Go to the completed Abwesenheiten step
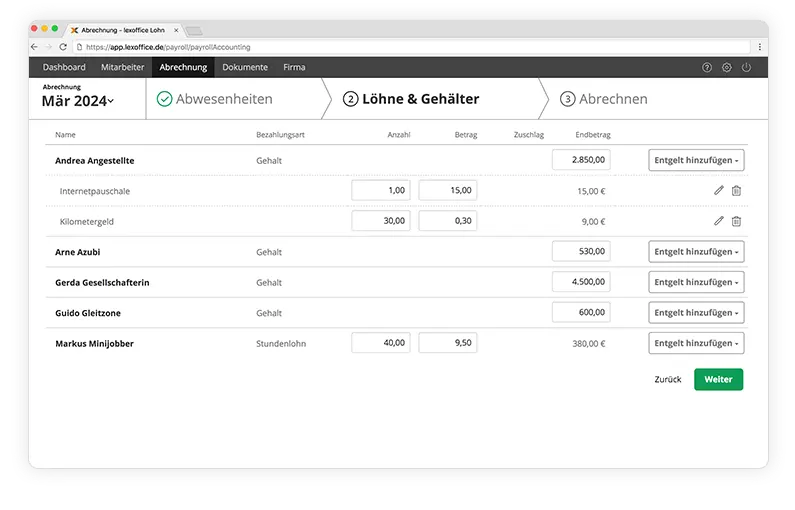The height and width of the screenshot is (510, 795). pos(214,99)
